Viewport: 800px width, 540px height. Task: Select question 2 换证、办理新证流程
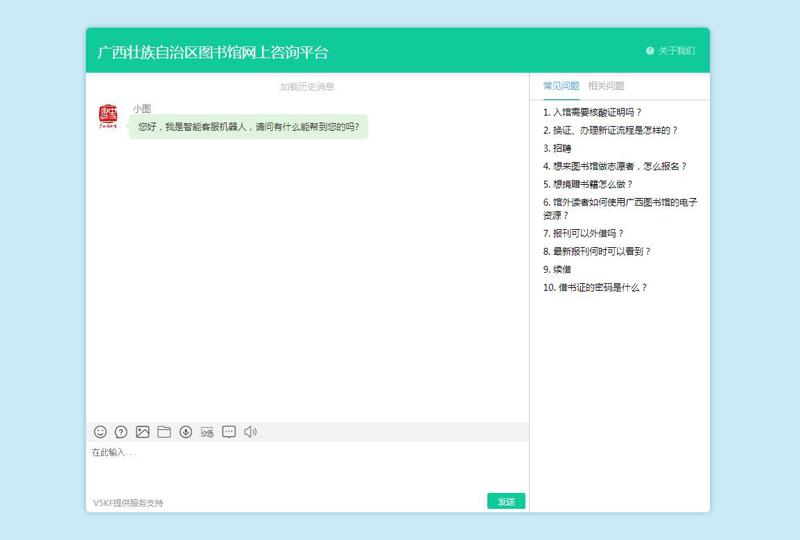[610, 130]
